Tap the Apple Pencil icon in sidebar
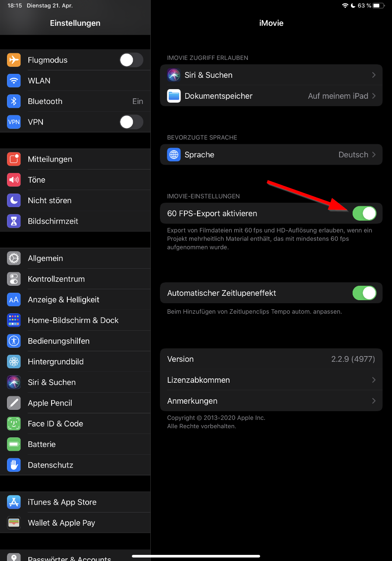The height and width of the screenshot is (561, 392). (x=14, y=403)
